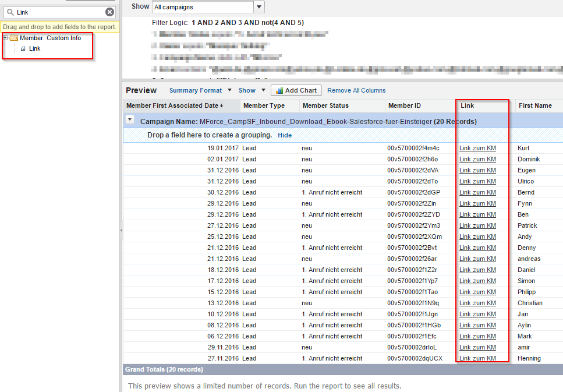Click the Link column header
Screen dimensions: 563x392
point(486,105)
